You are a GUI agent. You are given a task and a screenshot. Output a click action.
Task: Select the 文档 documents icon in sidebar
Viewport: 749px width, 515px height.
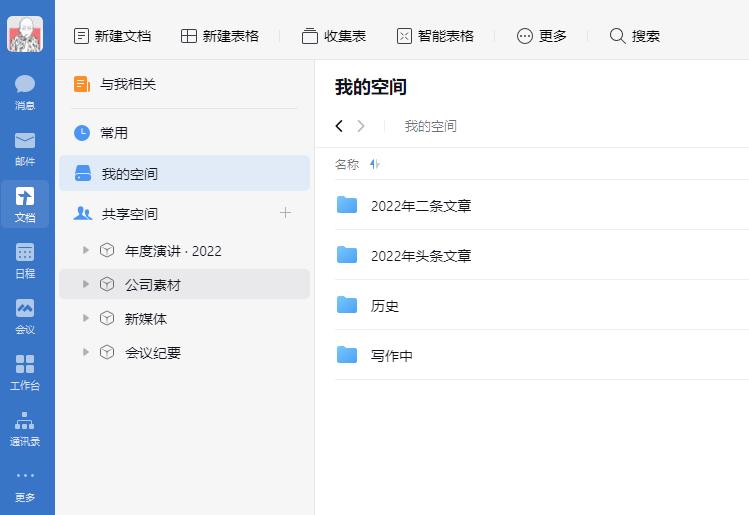pos(25,204)
